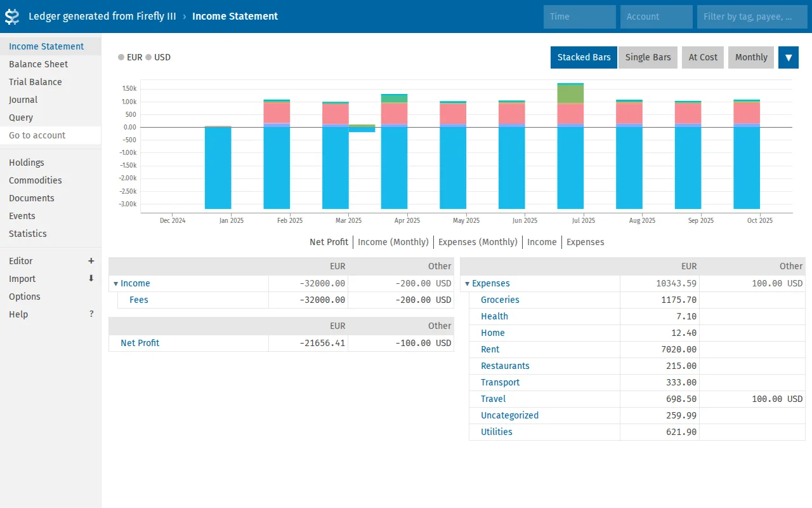The image size is (812, 508).
Task: Click the tall green segment in Jul 2025 bar
Action: 570,93
